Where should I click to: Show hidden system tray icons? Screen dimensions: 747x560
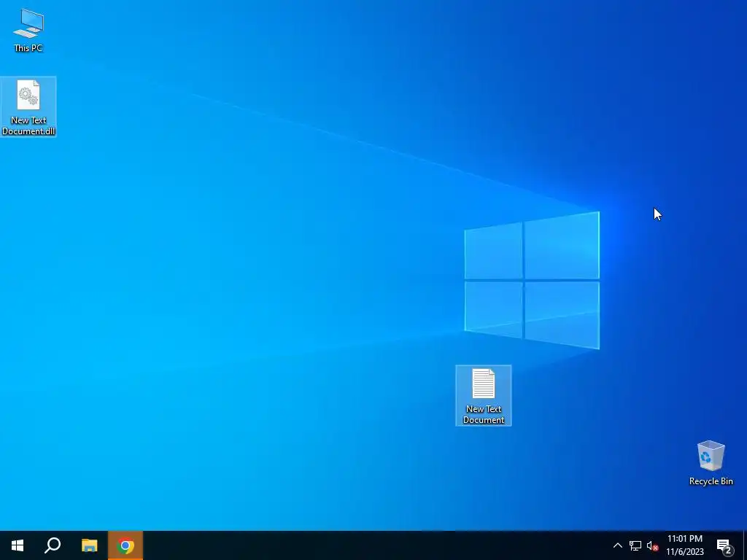pos(617,545)
